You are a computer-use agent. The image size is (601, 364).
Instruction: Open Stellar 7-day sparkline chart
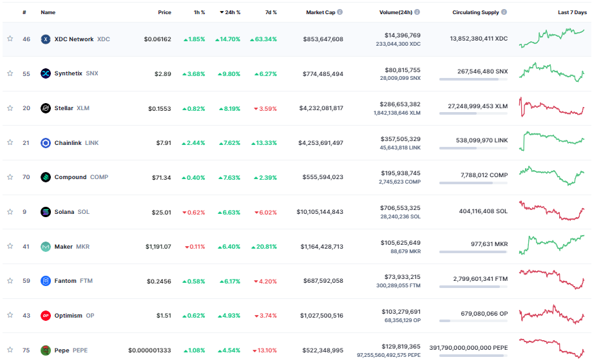[x=552, y=107]
